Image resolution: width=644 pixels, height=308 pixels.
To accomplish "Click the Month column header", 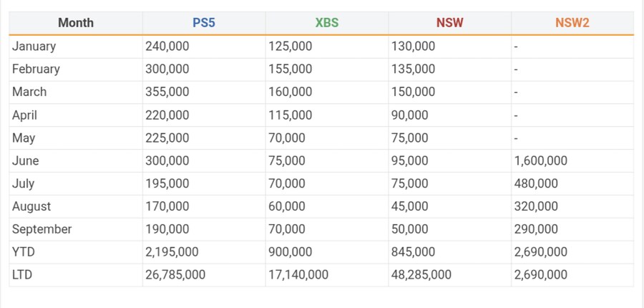I will tap(76, 23).
